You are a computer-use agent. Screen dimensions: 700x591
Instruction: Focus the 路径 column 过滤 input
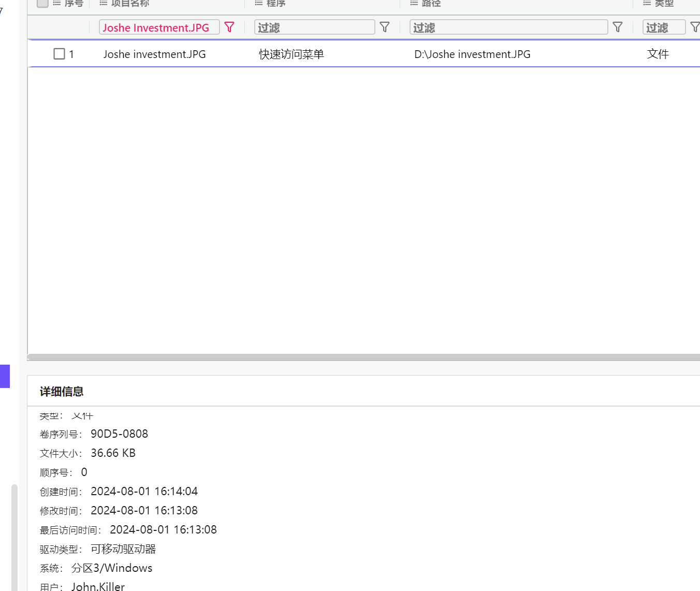(509, 27)
